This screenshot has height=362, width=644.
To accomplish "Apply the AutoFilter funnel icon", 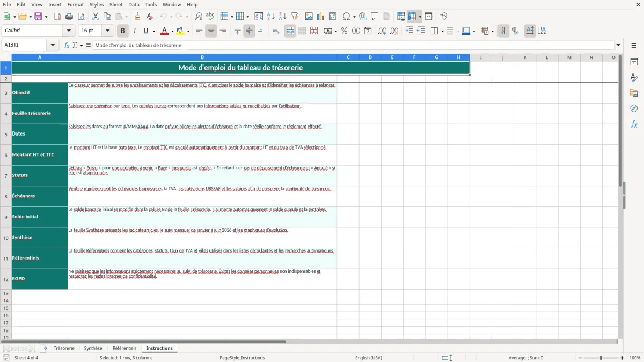I will (294, 17).
